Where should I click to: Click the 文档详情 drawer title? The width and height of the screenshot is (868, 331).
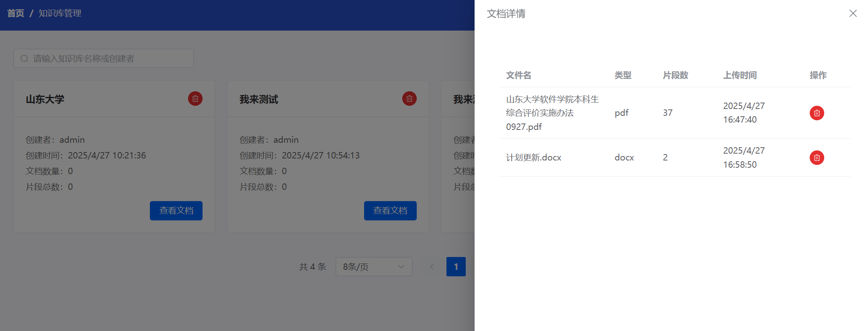(x=506, y=14)
